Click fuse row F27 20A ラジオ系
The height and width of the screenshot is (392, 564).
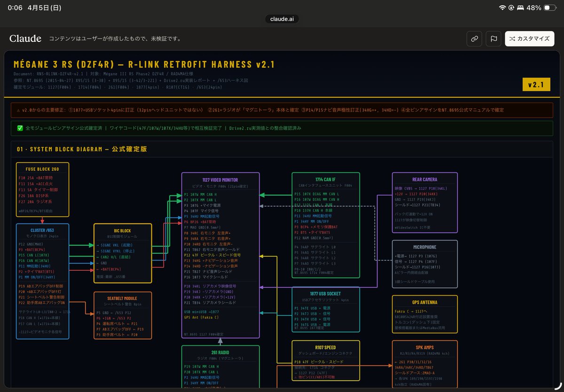point(35,202)
